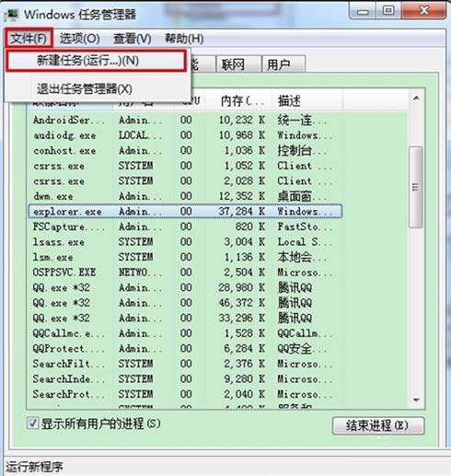
Task: Choose 新建任务(运行...)(N) menu entry
Action: point(96,61)
